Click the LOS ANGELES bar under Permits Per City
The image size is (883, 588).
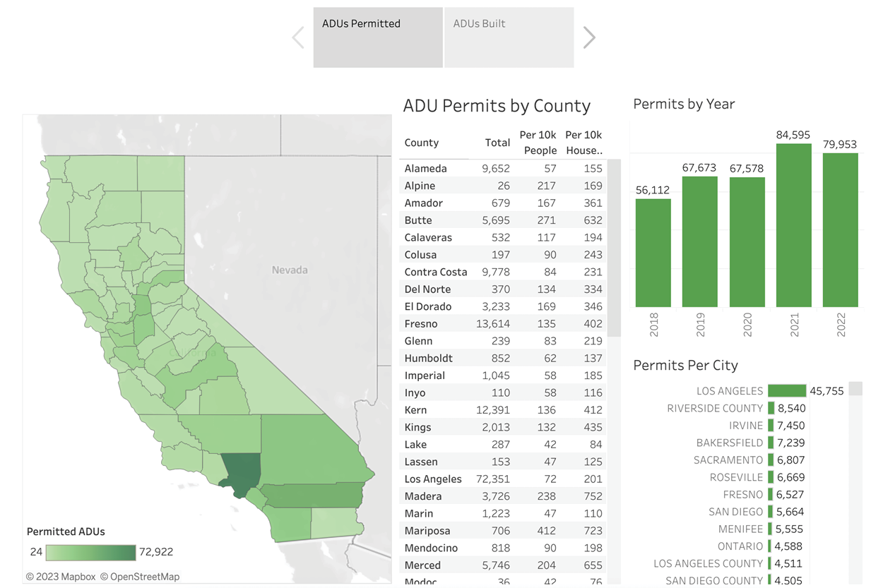click(786, 390)
